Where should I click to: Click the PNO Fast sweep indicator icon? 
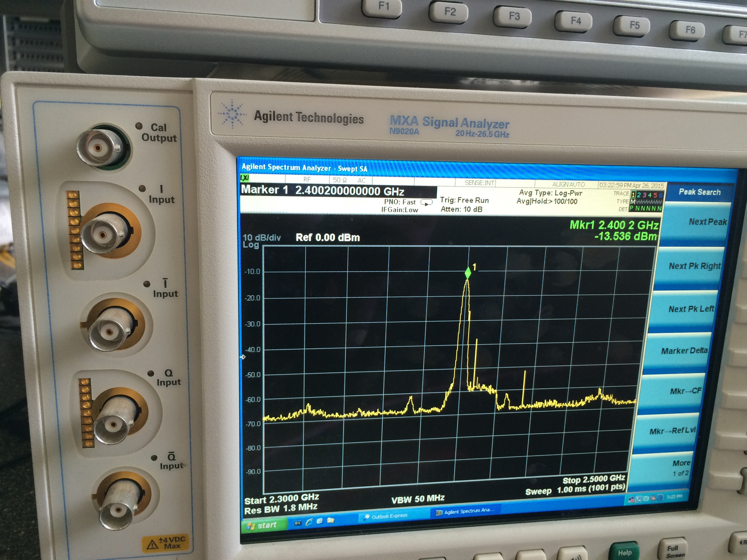coord(426,202)
